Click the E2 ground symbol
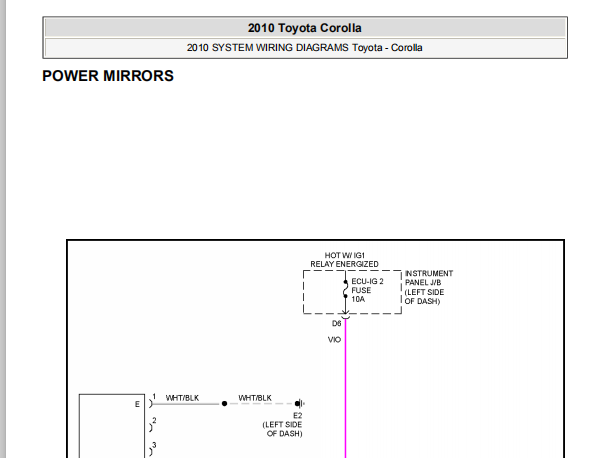600x458 pixels. 300,403
